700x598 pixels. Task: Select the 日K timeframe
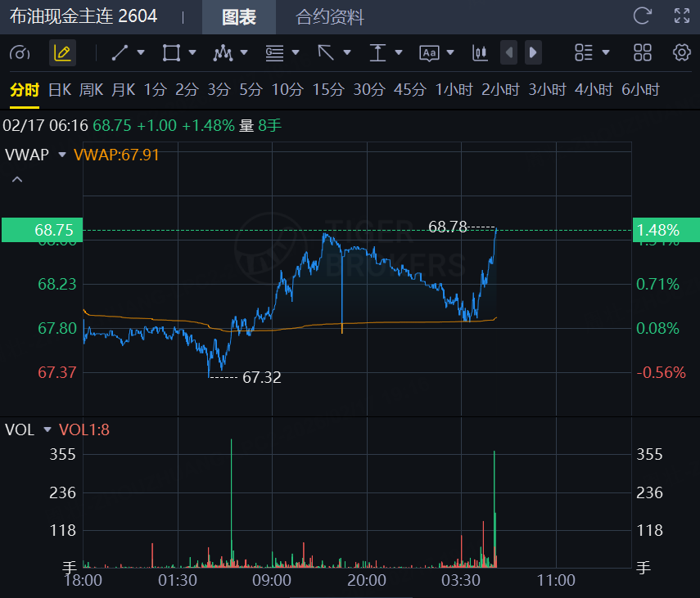(60, 90)
